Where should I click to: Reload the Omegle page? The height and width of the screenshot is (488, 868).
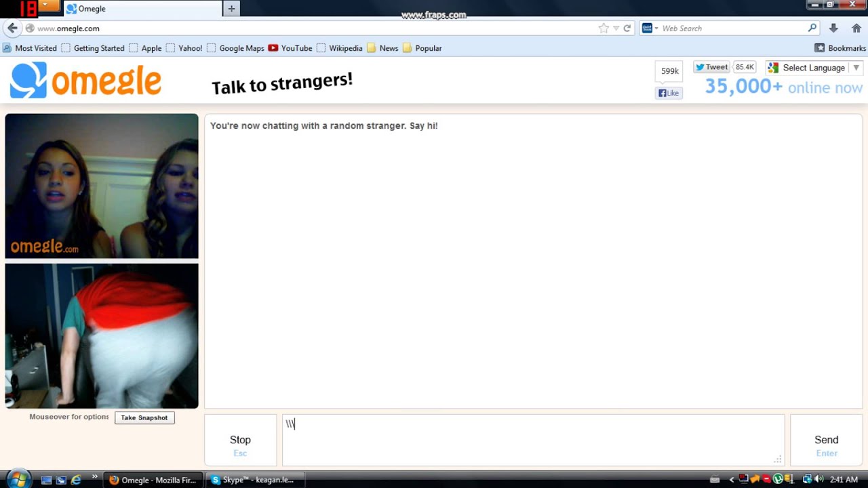[627, 28]
